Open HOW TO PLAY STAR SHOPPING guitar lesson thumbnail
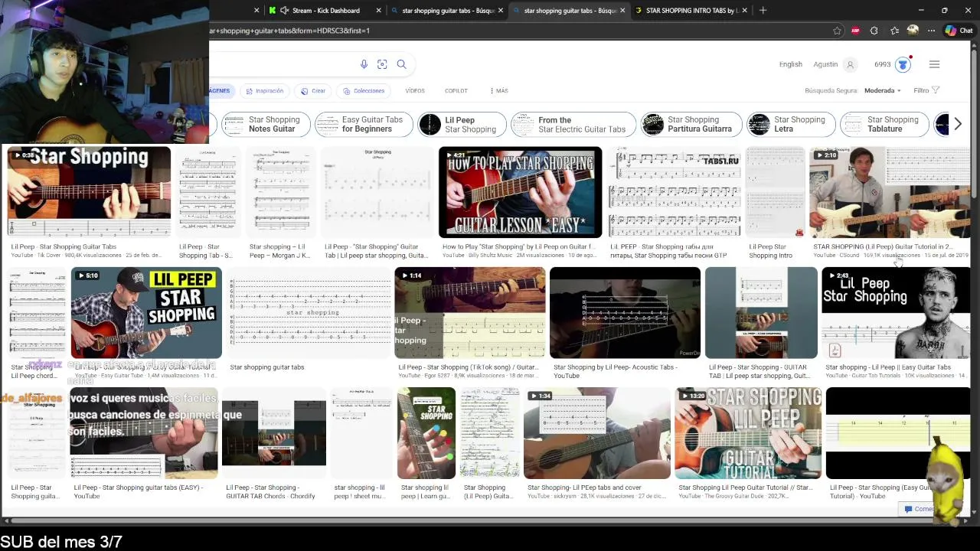Screen dimensions: 980x551 tap(520, 192)
